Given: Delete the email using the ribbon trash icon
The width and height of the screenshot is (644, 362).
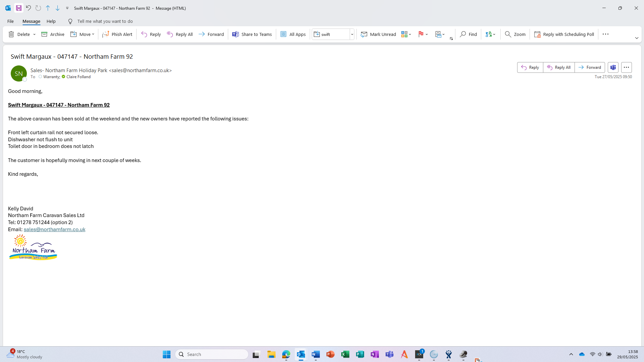Looking at the screenshot, I should coord(19,34).
